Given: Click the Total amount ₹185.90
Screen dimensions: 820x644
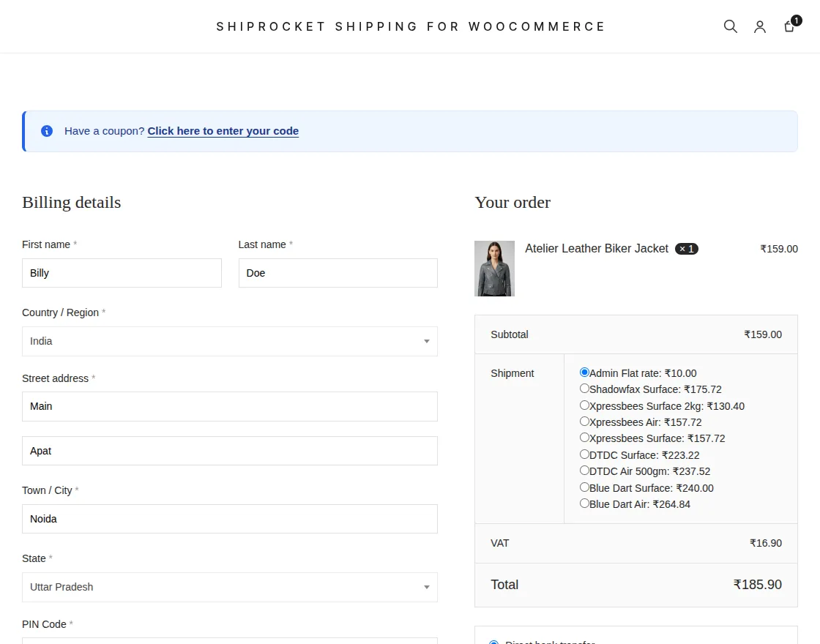Looking at the screenshot, I should pos(757,585).
